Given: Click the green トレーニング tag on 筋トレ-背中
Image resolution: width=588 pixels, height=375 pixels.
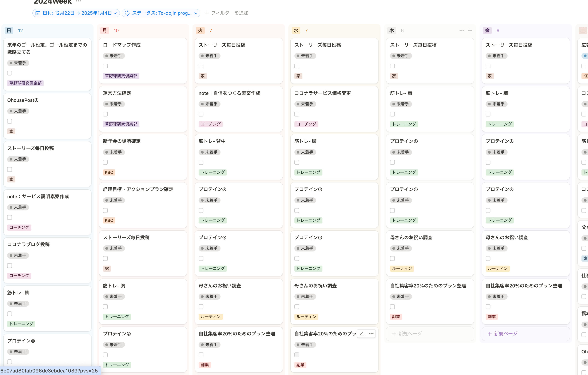Looking at the screenshot, I should 213,172.
